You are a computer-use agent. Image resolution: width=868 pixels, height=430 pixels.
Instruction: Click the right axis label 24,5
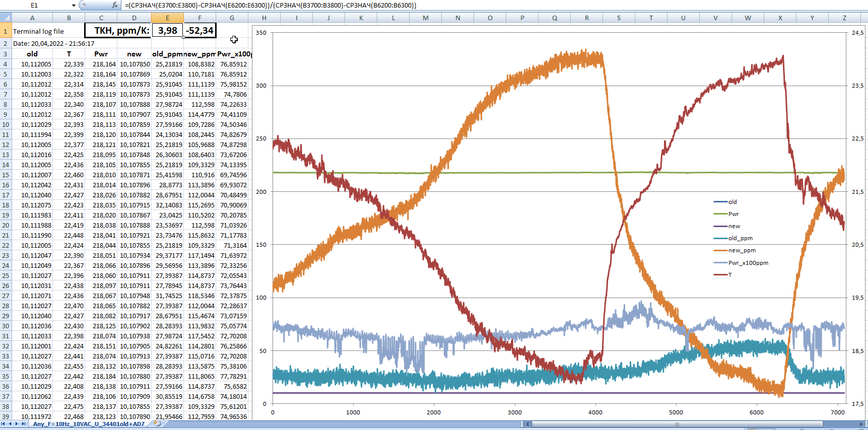tap(857, 33)
